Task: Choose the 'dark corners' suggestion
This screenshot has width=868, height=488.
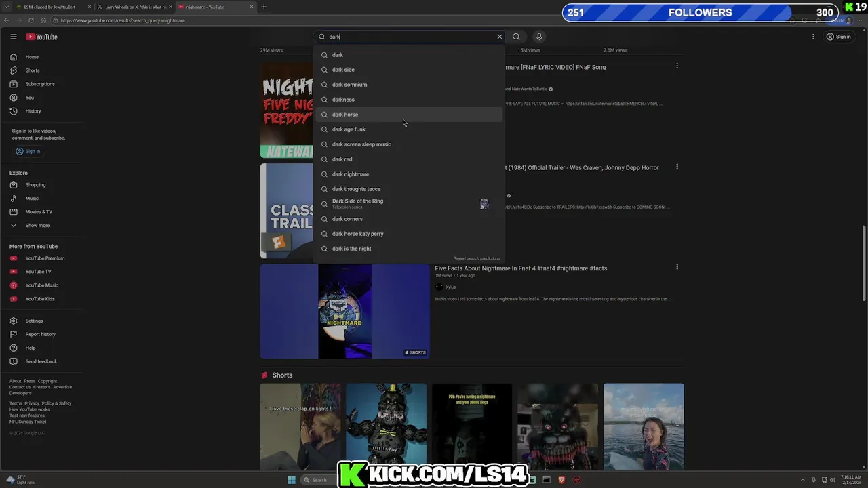Action: 409,219
